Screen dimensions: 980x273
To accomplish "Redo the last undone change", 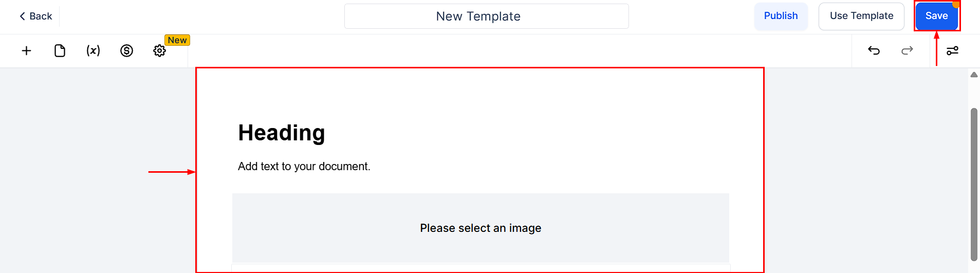I will click(907, 50).
